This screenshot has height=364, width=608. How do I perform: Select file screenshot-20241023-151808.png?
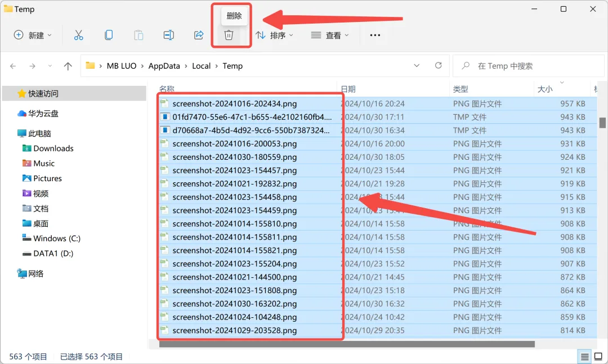click(234, 290)
